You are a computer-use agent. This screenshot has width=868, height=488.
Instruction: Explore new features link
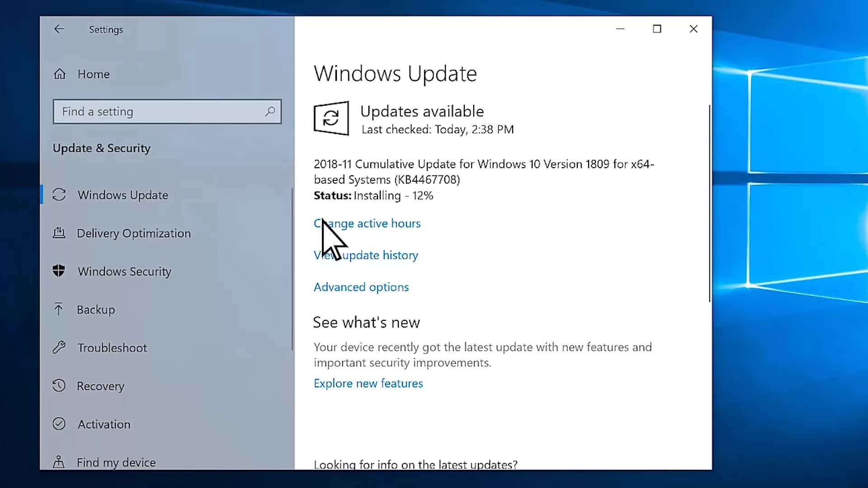(x=368, y=383)
